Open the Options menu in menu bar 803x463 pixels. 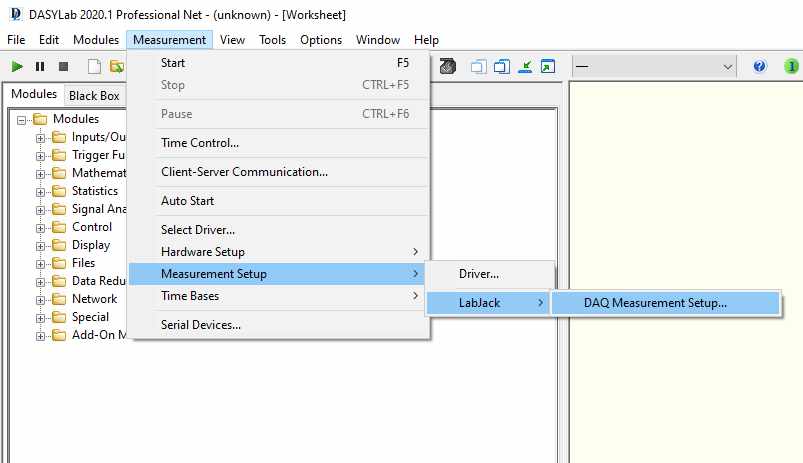pyautogui.click(x=321, y=40)
